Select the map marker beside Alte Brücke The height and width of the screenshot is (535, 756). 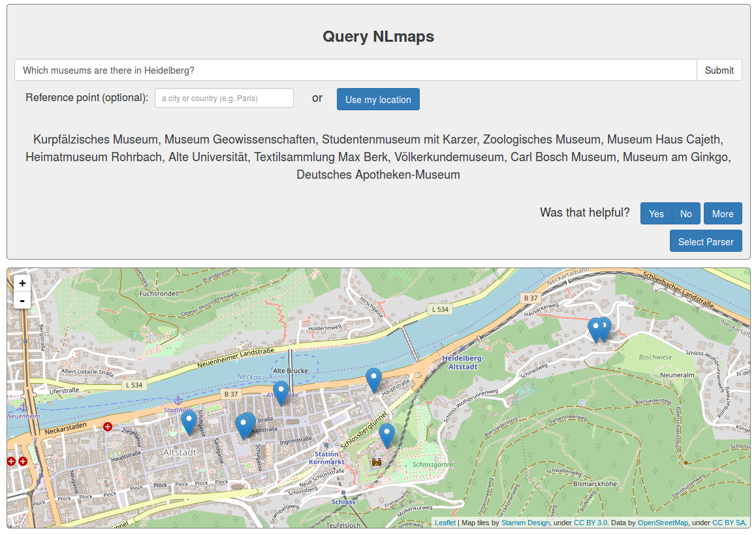tap(281, 392)
